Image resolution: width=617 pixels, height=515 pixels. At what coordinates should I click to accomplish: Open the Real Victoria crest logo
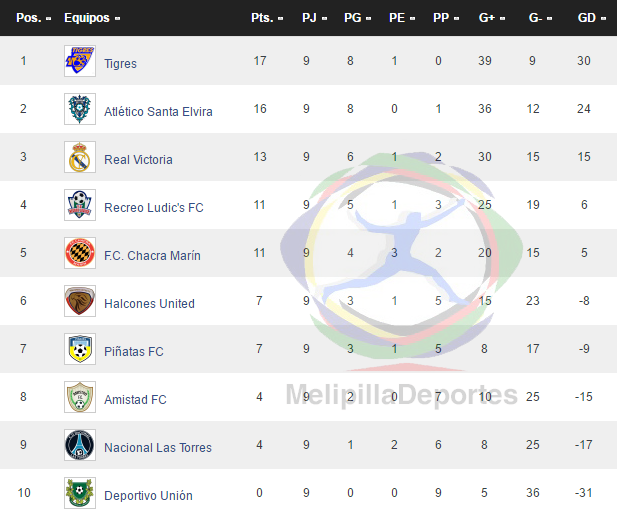point(80,157)
